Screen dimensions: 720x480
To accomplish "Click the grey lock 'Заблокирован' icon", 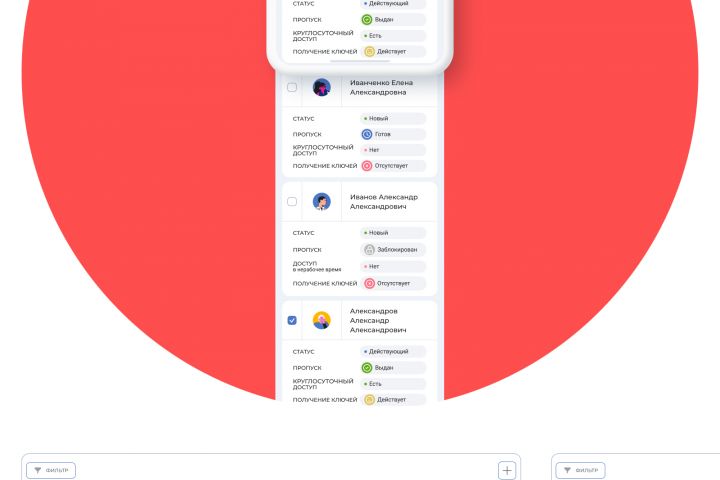I will click(x=369, y=249).
